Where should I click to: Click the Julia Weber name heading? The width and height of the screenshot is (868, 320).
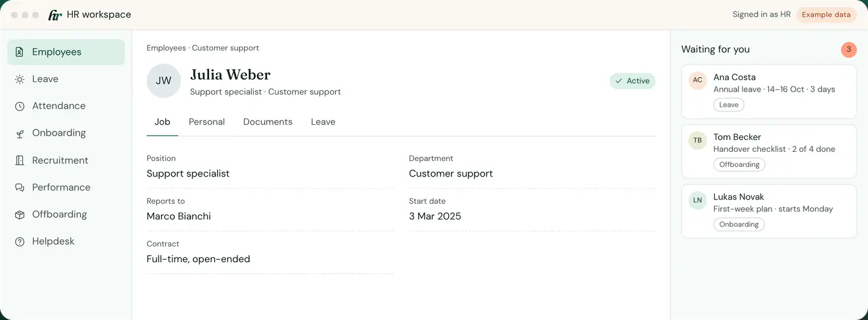tap(230, 75)
